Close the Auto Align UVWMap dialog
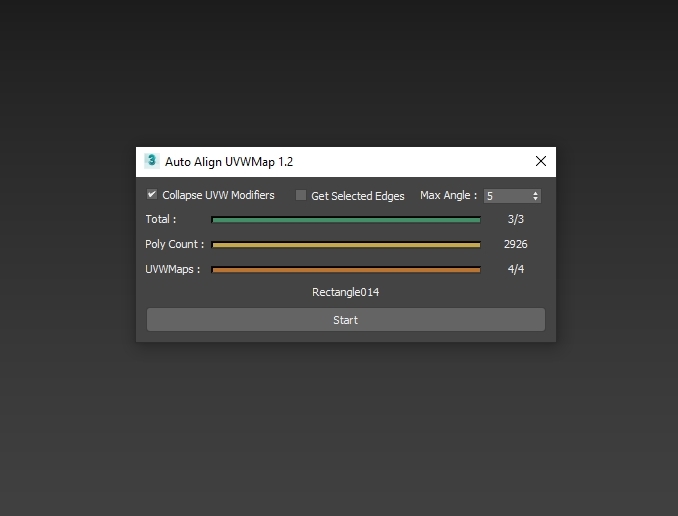Viewport: 678px width, 516px height. click(541, 161)
